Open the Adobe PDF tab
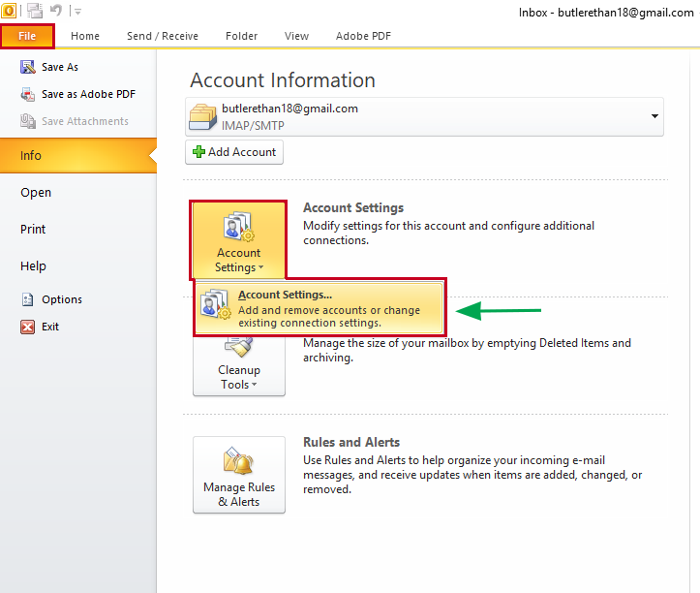 click(363, 36)
